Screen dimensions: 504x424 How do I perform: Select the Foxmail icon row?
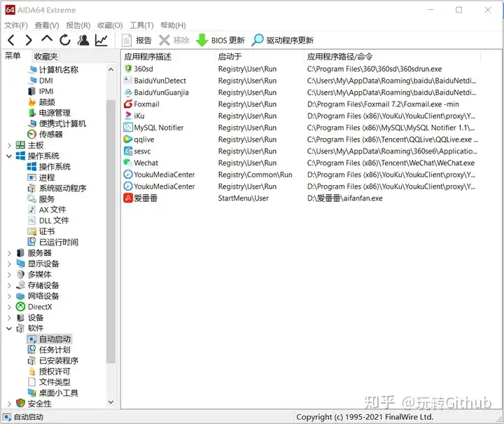click(300, 104)
